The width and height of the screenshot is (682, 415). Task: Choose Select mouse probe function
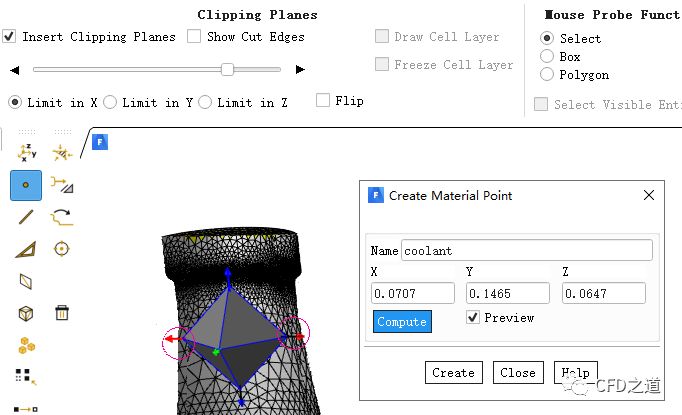point(547,38)
